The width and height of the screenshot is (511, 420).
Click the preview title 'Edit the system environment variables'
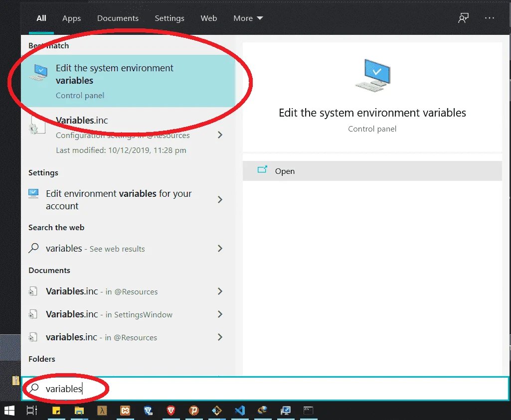(x=372, y=113)
